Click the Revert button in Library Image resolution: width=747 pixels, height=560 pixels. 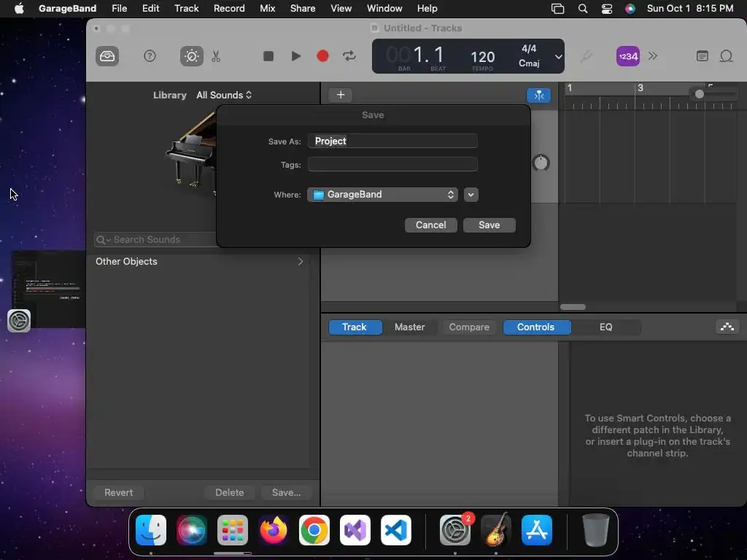coord(119,492)
